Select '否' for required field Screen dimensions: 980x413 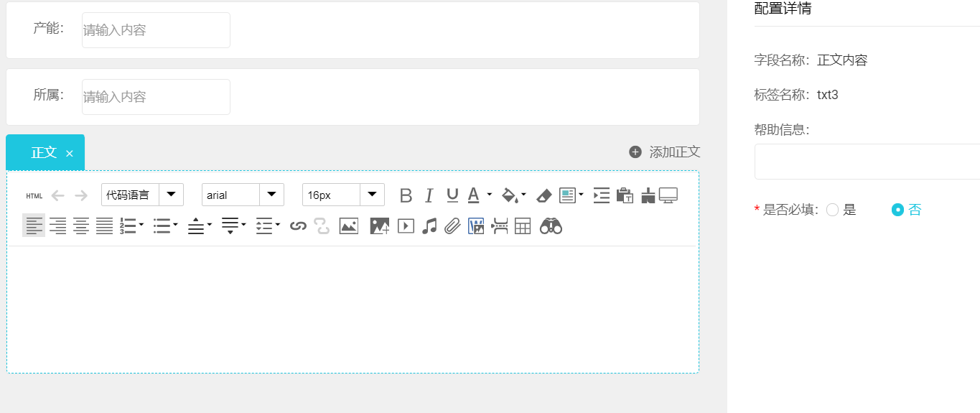897,210
